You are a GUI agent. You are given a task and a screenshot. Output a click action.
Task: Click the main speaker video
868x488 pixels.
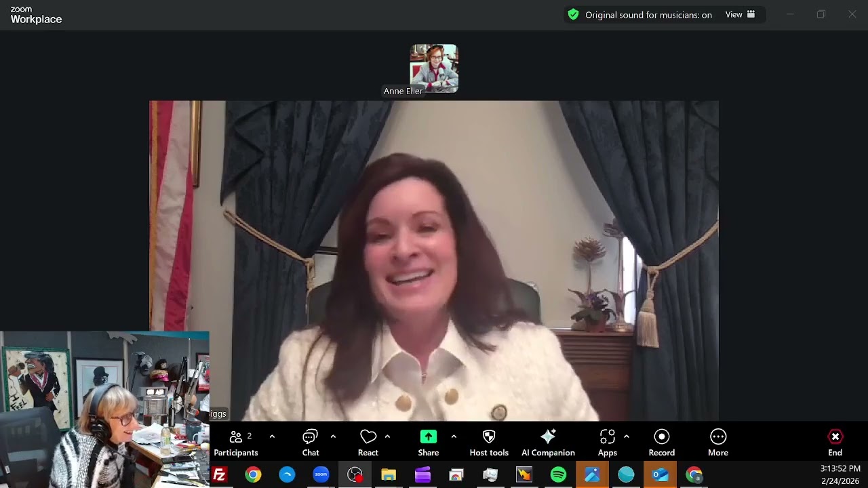434,261
